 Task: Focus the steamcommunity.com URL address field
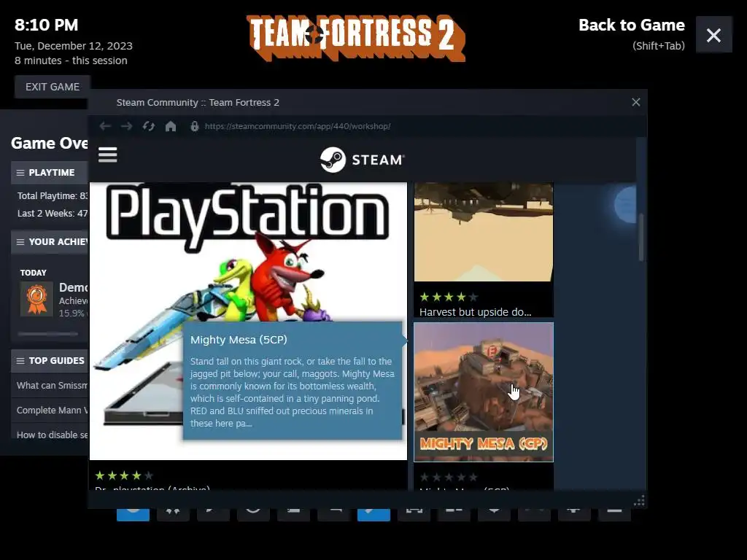pyautogui.click(x=298, y=126)
